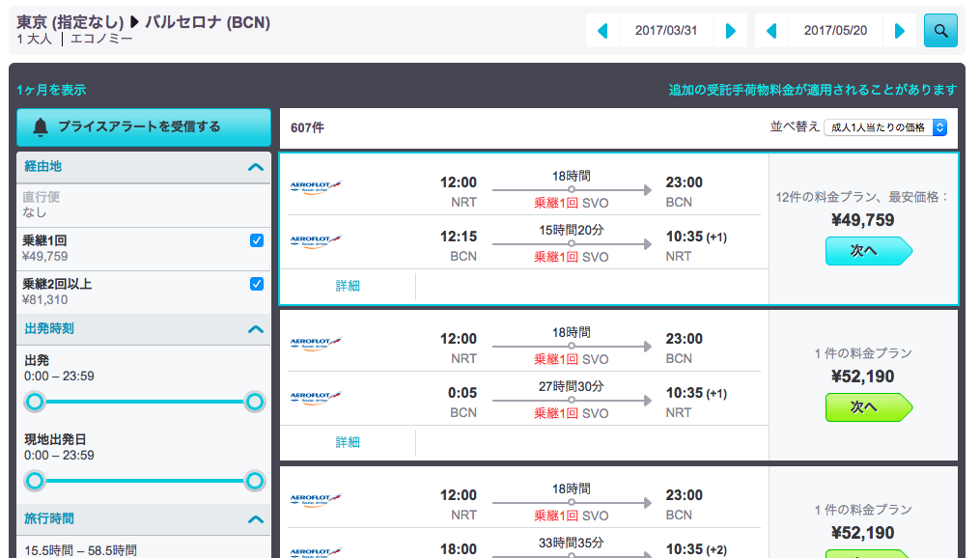Click 27時間30分 return duration text
The width and height of the screenshot is (980, 558).
572,386
